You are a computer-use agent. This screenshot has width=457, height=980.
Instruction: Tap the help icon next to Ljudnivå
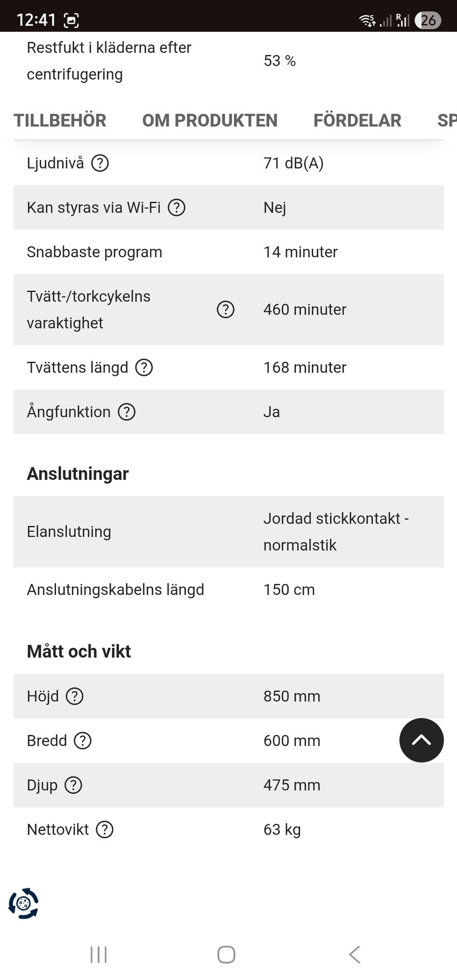click(100, 163)
